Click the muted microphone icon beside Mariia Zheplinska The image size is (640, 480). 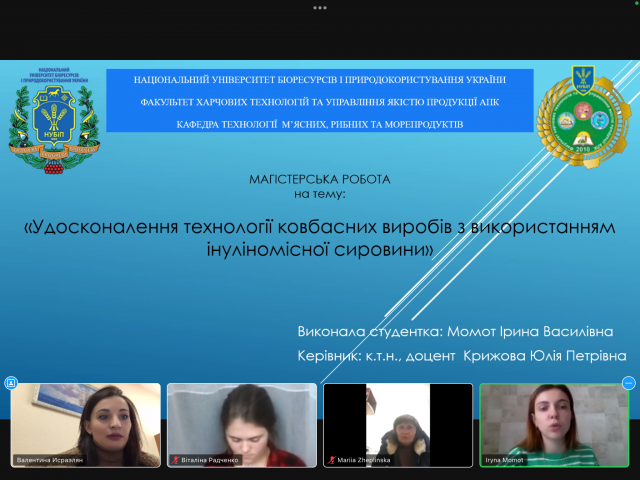click(x=331, y=460)
